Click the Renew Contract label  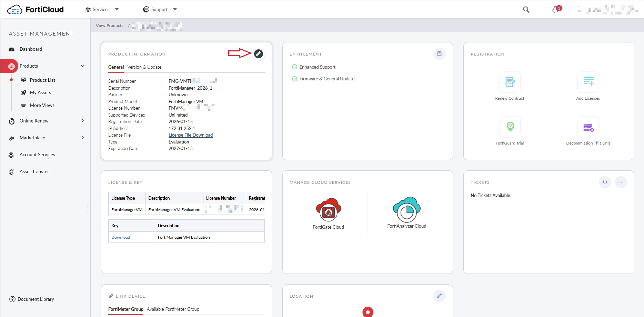click(x=510, y=98)
